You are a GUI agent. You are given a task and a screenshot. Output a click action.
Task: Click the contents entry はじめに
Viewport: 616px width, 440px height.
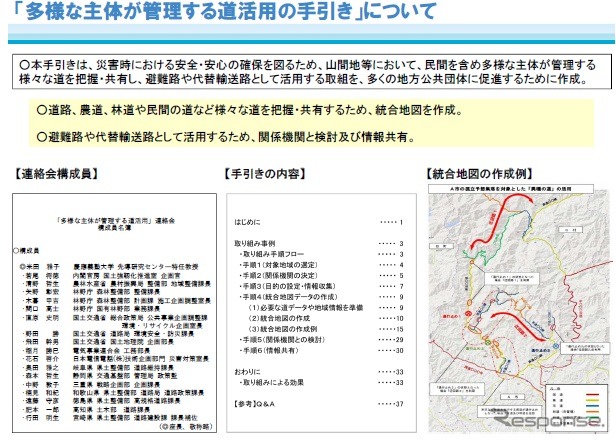(248, 222)
